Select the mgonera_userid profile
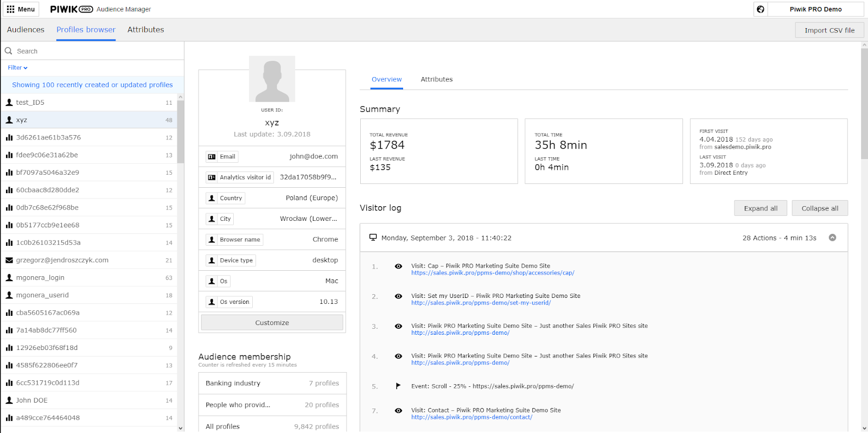The image size is (868, 433). tap(89, 295)
